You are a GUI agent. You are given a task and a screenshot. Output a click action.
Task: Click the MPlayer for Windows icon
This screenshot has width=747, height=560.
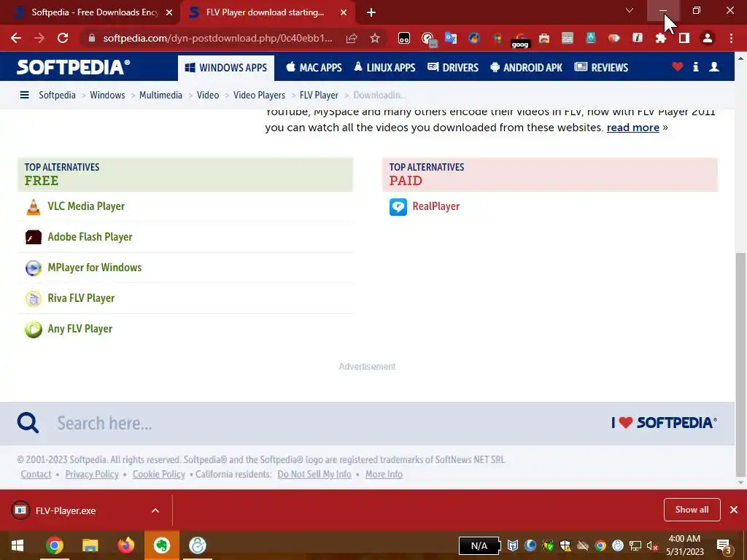coord(34,268)
